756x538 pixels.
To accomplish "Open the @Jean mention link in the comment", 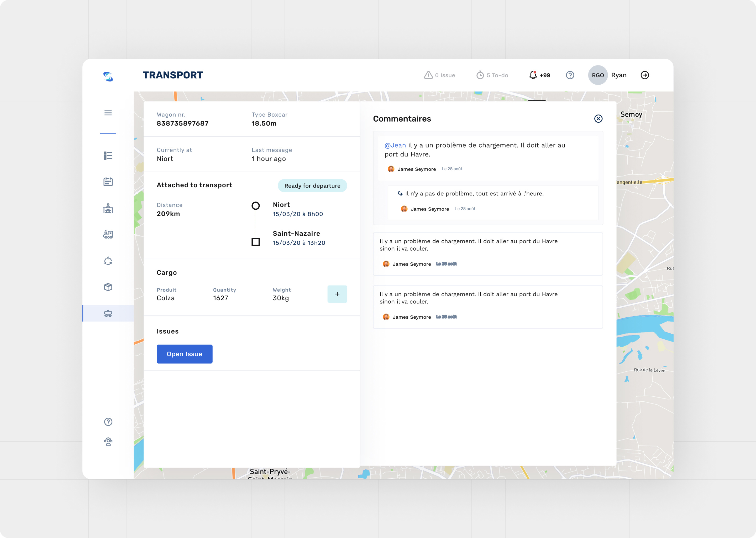I will pos(395,145).
